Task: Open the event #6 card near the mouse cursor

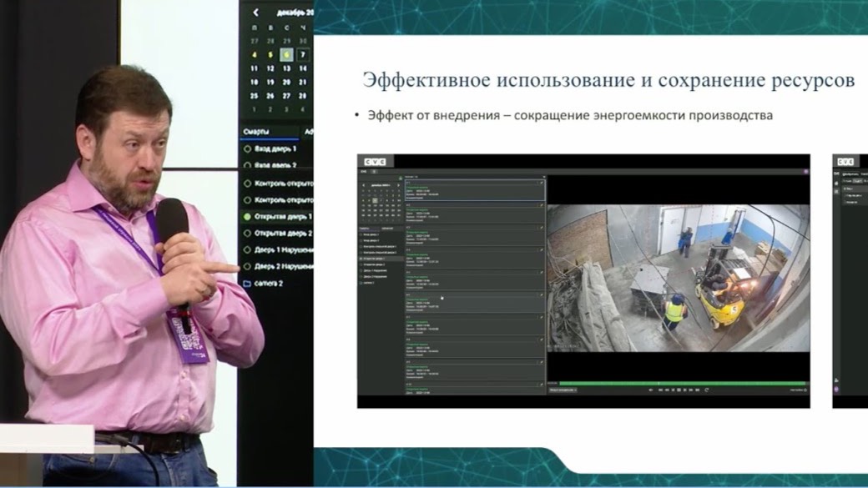Action: pyautogui.click(x=475, y=303)
